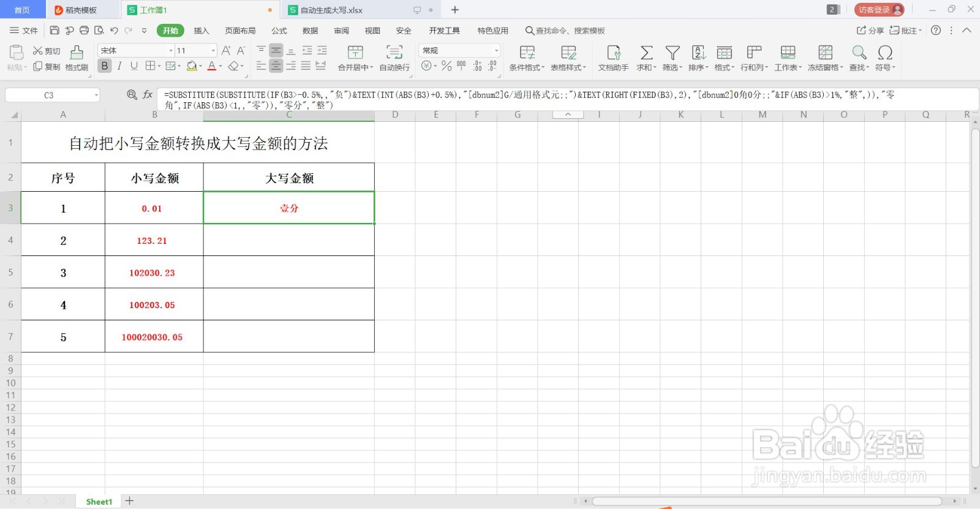980x509 pixels.
Task: Toggle top vertical alignment
Action: [262, 51]
